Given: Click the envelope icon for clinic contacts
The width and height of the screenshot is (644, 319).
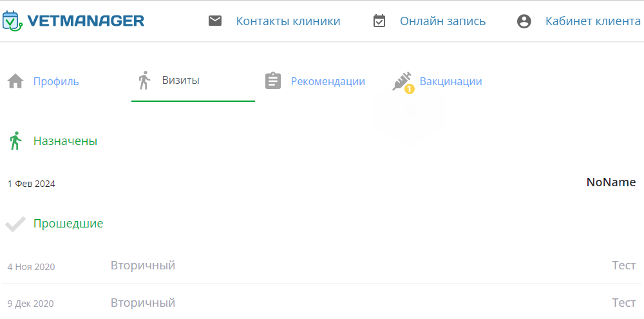Looking at the screenshot, I should point(215,21).
